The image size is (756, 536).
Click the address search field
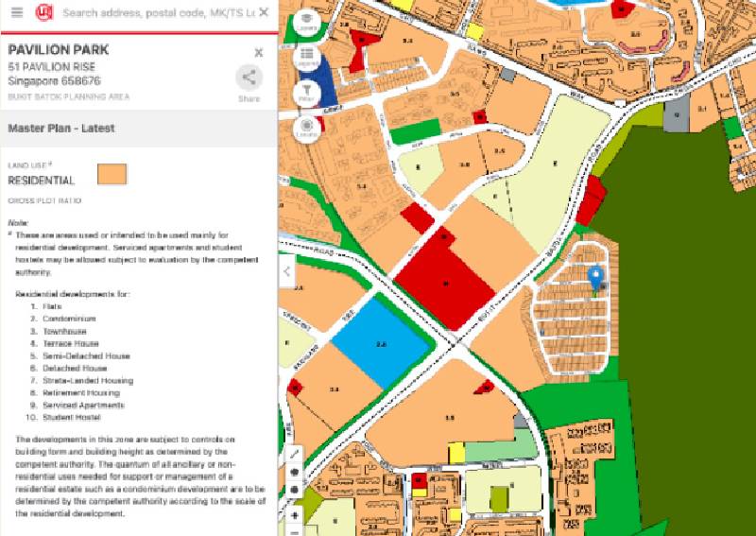[156, 13]
